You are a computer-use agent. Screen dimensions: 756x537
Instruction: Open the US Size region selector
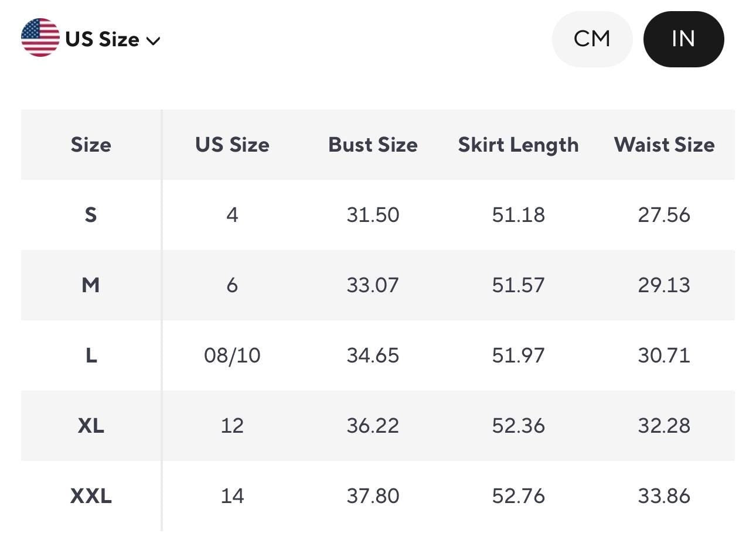[91, 38]
